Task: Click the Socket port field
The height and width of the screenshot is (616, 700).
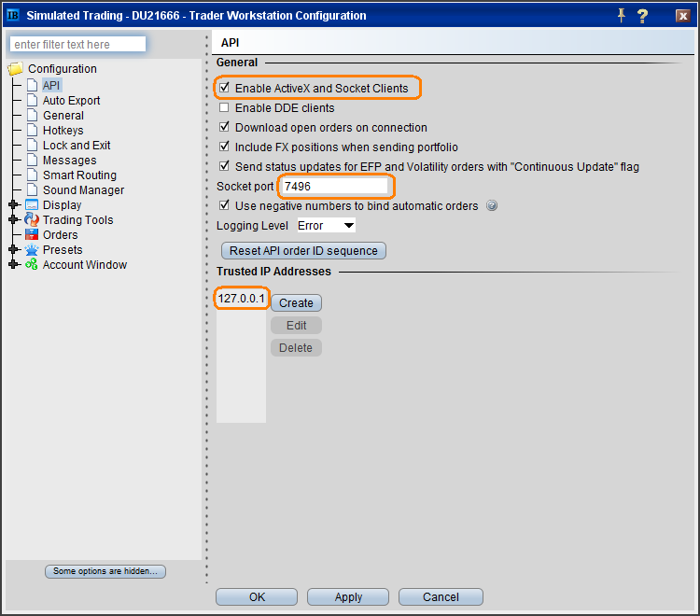Action: pos(335,186)
